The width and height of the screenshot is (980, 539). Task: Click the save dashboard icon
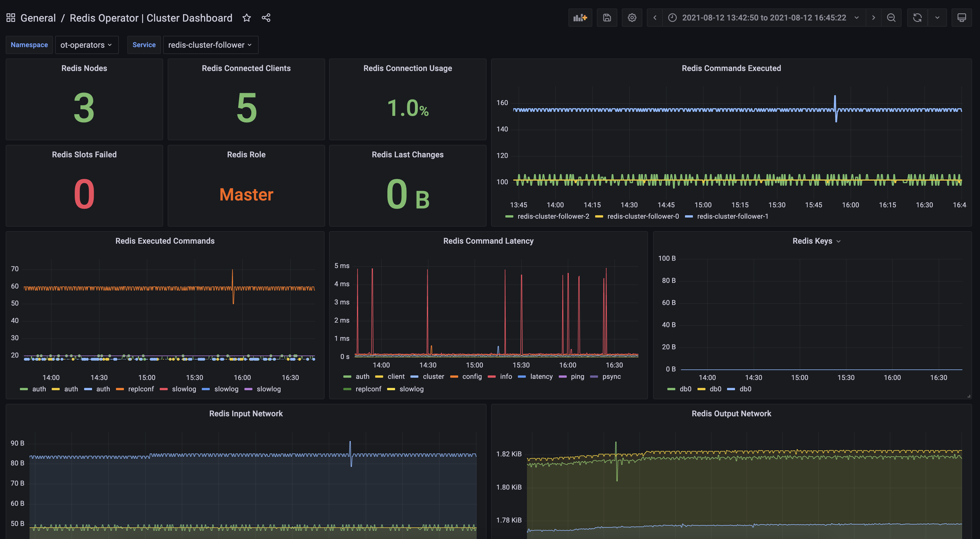coord(607,18)
